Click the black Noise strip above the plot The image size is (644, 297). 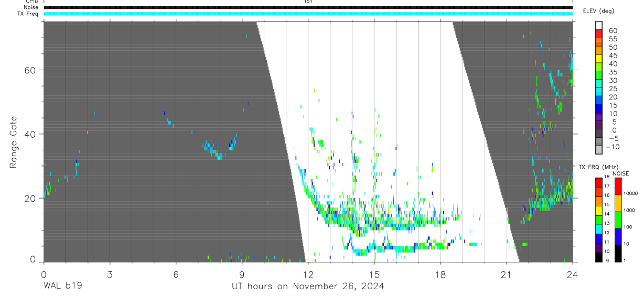[x=308, y=7]
